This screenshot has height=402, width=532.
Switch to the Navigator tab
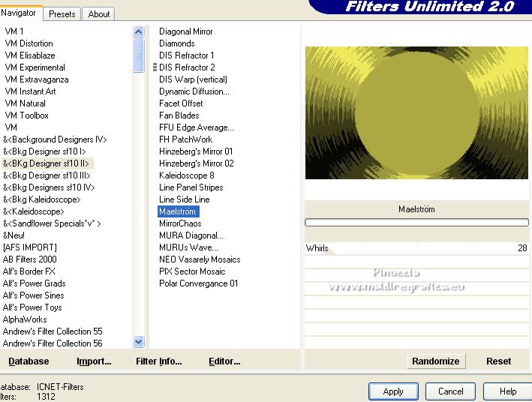[x=20, y=13]
